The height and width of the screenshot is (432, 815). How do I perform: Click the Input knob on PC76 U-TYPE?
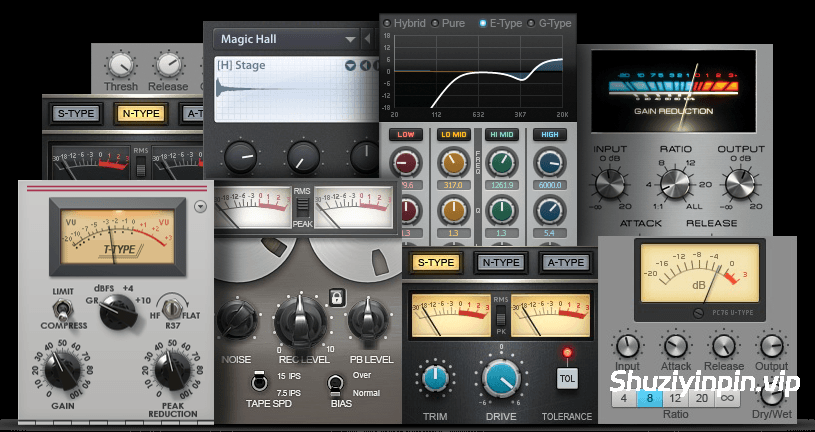(627, 346)
